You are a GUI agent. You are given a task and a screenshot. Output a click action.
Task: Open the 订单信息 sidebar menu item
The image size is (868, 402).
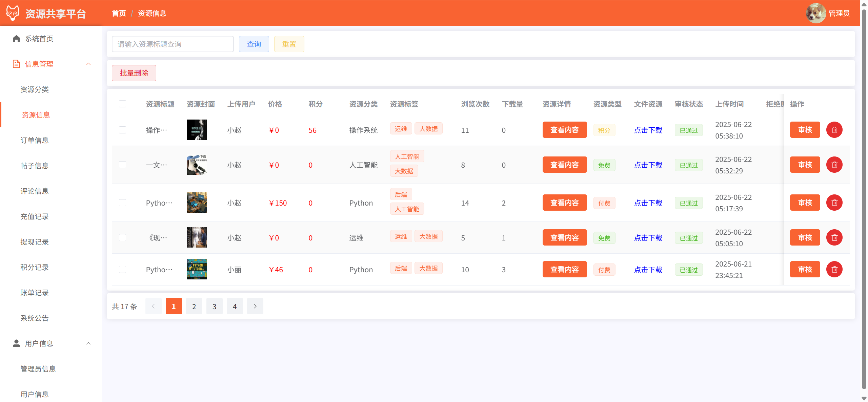[35, 140]
